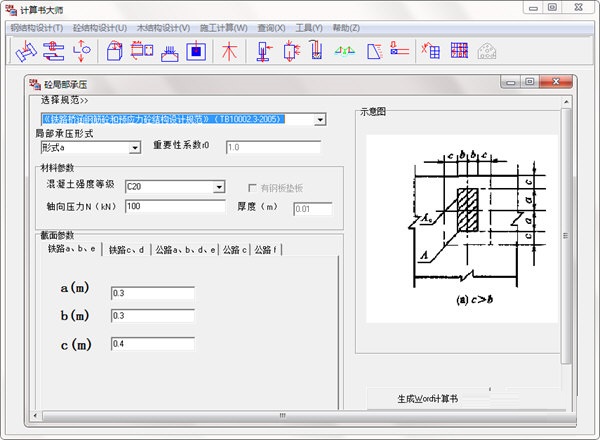The width and height of the screenshot is (600, 440).
Task: Open the red wood structure design icon
Action: click(x=229, y=51)
